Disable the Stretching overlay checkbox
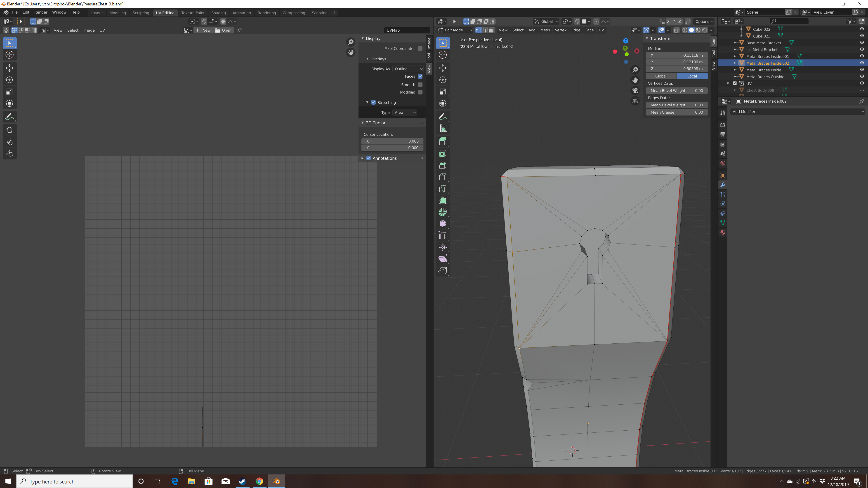 click(x=373, y=102)
